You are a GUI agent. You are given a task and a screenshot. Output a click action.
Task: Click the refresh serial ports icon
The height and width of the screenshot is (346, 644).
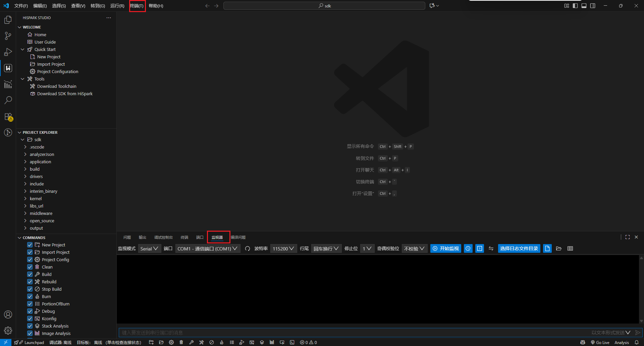[248, 248]
